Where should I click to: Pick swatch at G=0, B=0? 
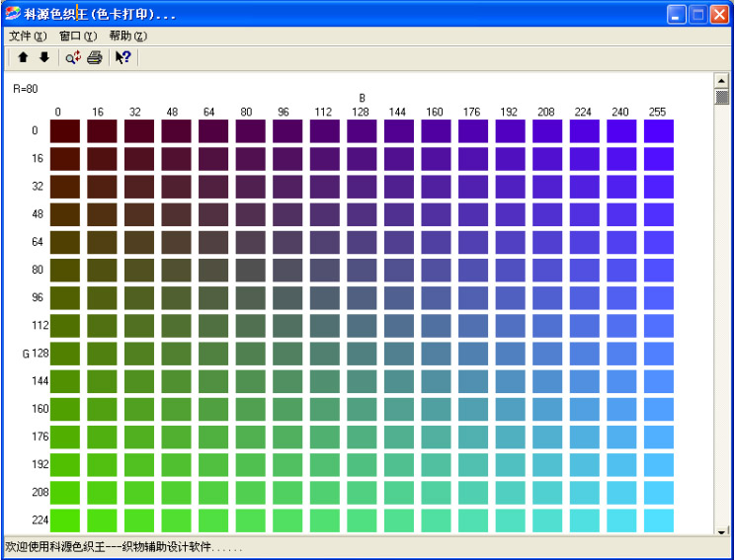(65, 131)
